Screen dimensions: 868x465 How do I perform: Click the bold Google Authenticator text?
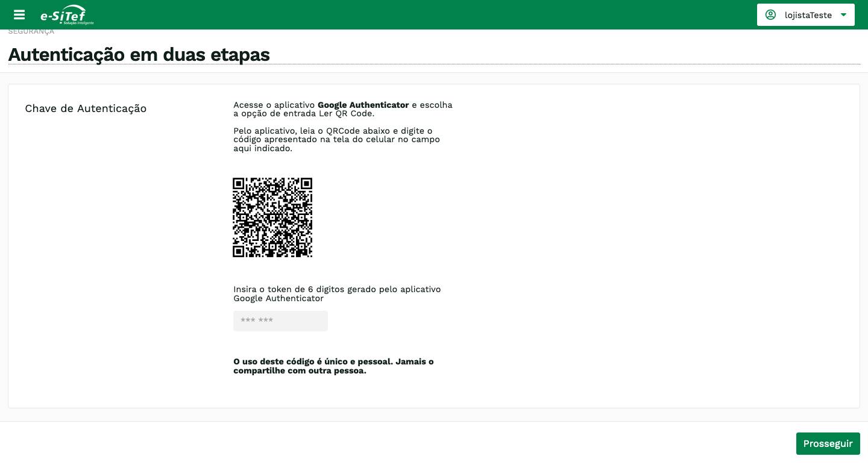[x=363, y=105]
